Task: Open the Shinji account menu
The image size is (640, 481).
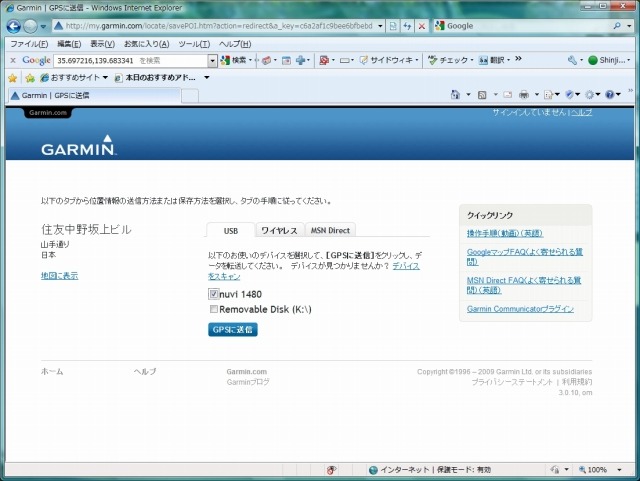Action: pyautogui.click(x=609, y=60)
